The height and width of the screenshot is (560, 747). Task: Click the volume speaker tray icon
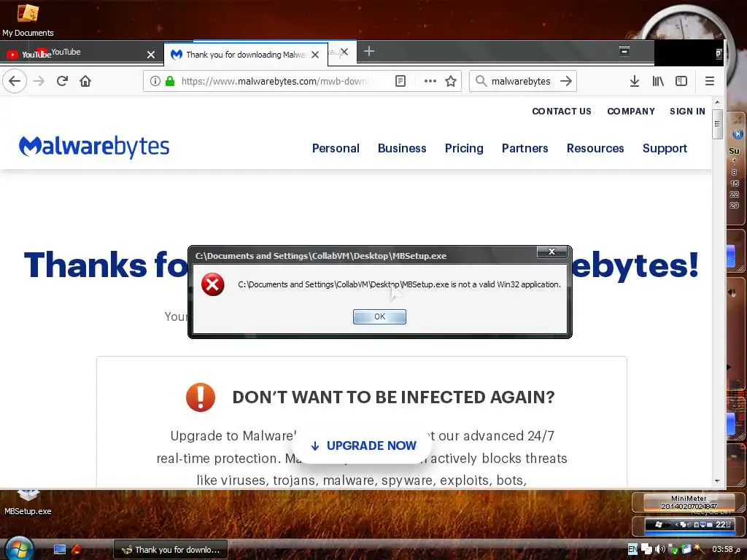pos(659,550)
